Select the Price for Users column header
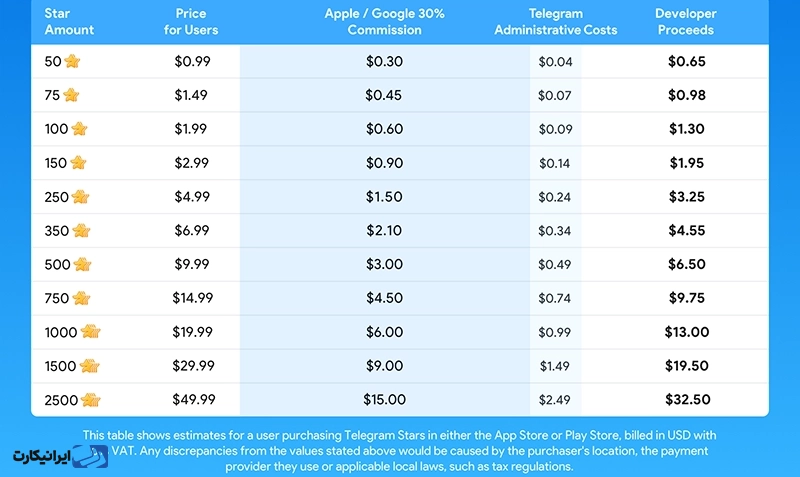Image resolution: width=800 pixels, height=477 pixels. click(191, 22)
